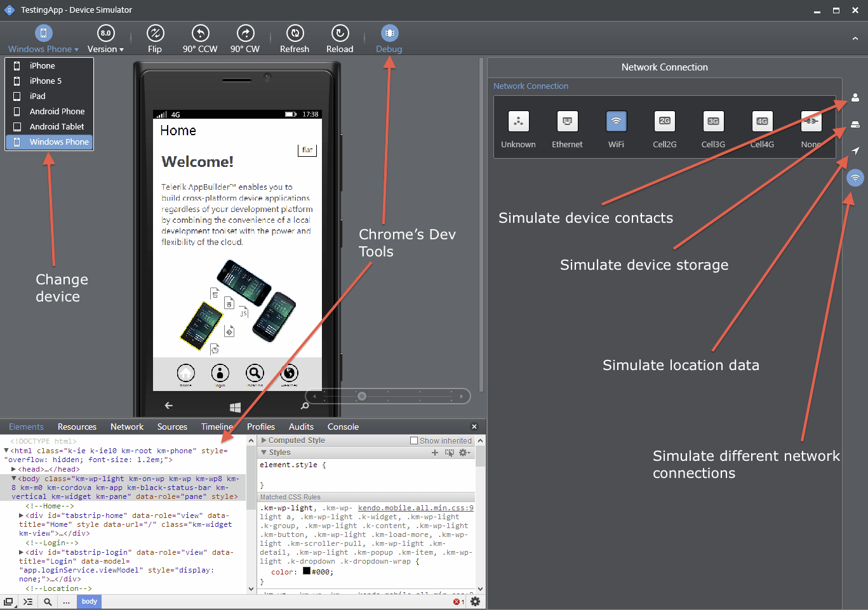Tap the home tab icon in phone app
Viewport: 868px width, 610px height.
point(185,373)
